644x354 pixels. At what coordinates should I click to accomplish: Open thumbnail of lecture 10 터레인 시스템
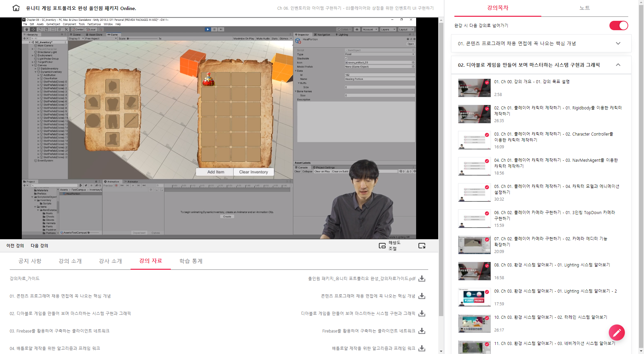[x=474, y=323]
